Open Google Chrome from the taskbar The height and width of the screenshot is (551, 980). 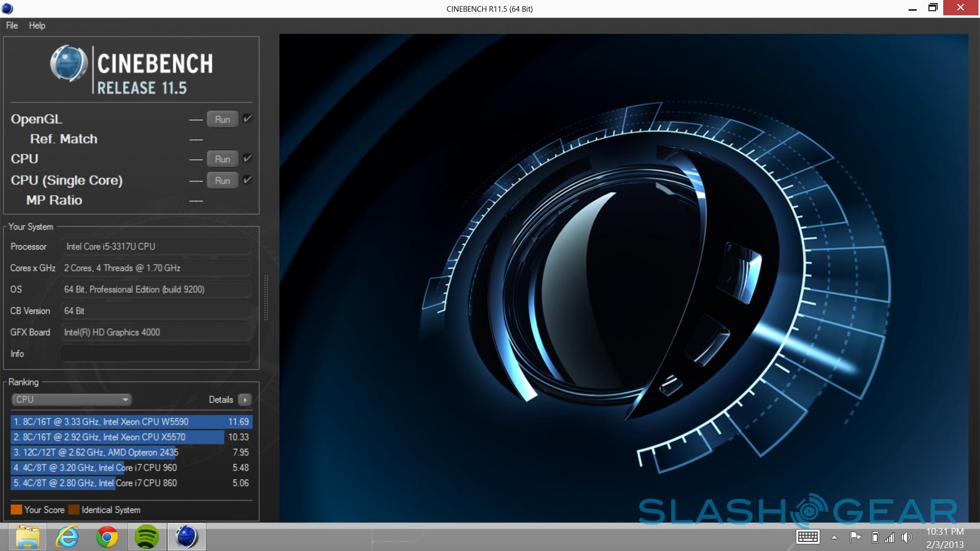107,537
